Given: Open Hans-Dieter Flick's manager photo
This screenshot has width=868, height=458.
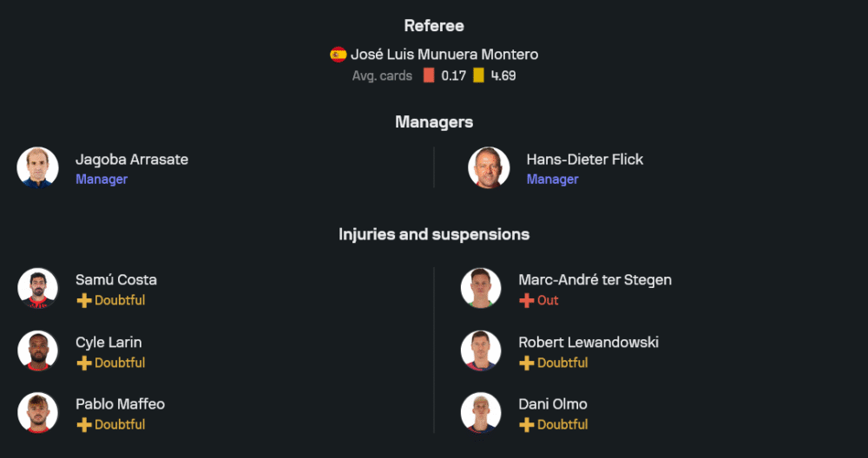Looking at the screenshot, I should 489,167.
